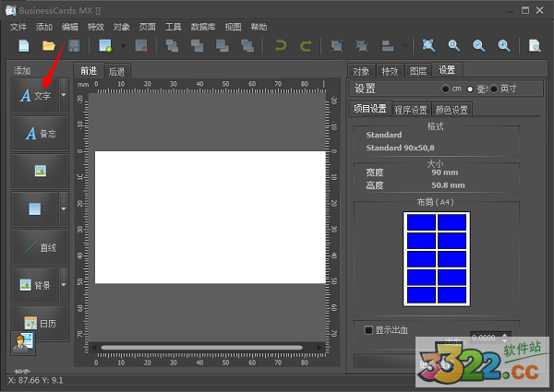Click the BusinessCards MX app icon
The width and height of the screenshot is (554, 392).
click(x=10, y=10)
